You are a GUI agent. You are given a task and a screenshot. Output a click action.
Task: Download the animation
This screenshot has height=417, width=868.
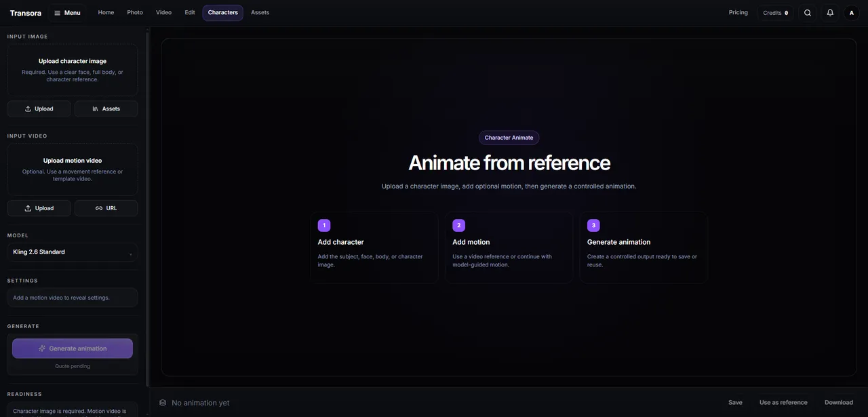click(x=839, y=403)
